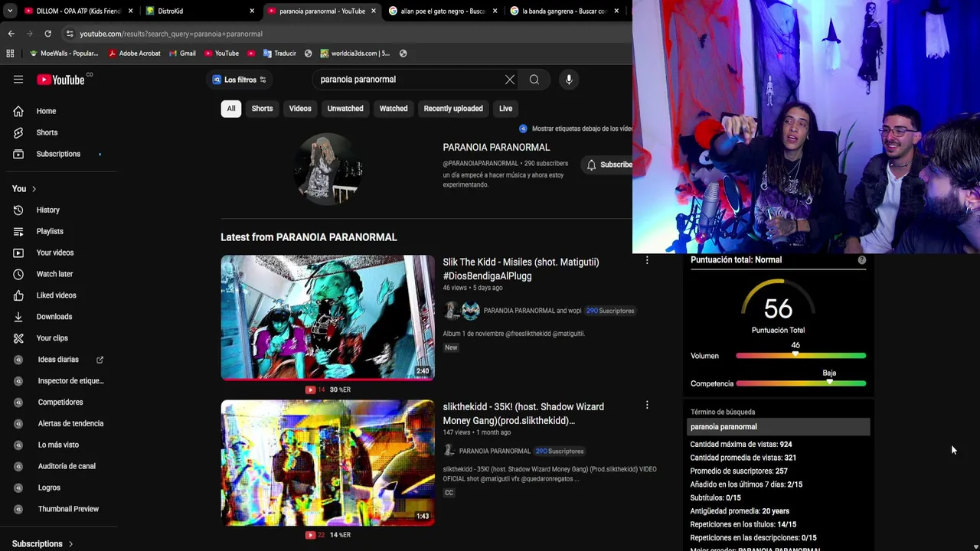Screen dimensions: 980x551
Task: Open the bookmarks apps grid icon
Action: click(10, 54)
